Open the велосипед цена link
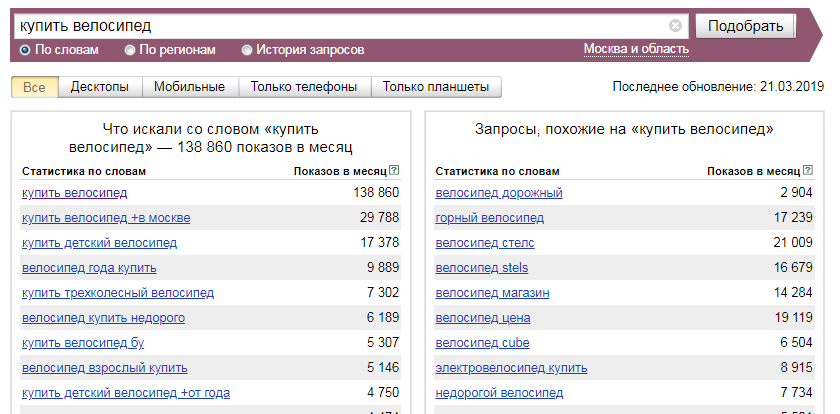The image size is (840, 414). coord(483,318)
